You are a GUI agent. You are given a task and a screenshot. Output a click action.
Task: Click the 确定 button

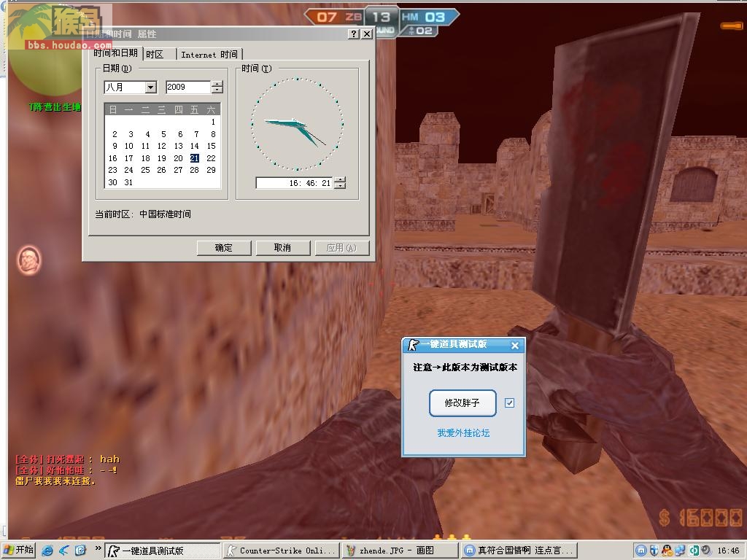click(x=224, y=248)
